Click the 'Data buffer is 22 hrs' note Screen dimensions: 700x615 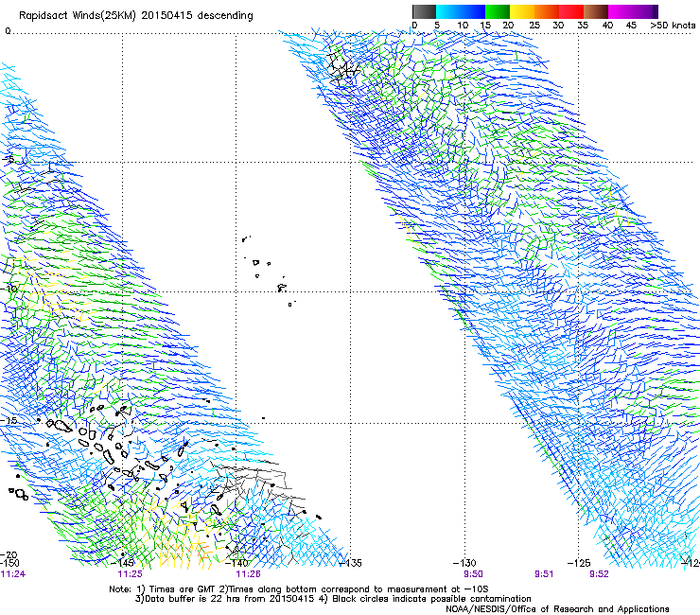(190, 599)
